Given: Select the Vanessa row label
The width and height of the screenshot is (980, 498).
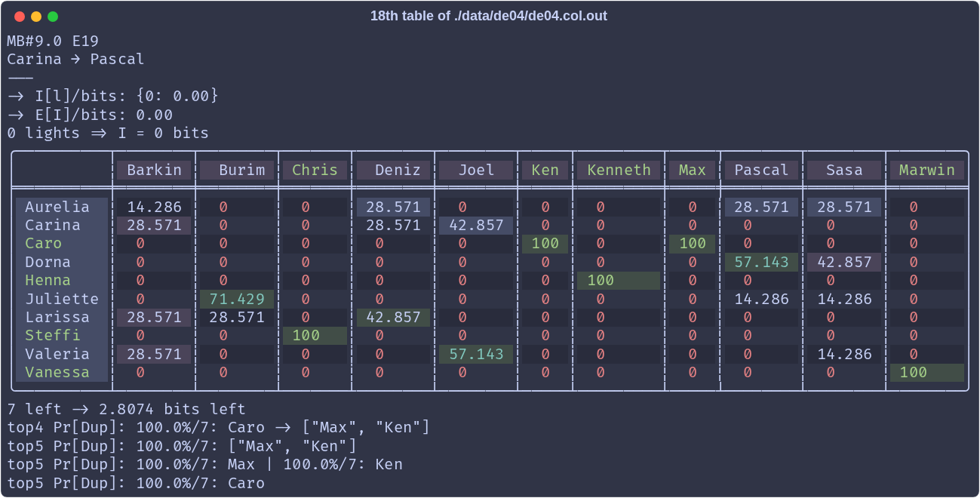Looking at the screenshot, I should click(62, 372).
